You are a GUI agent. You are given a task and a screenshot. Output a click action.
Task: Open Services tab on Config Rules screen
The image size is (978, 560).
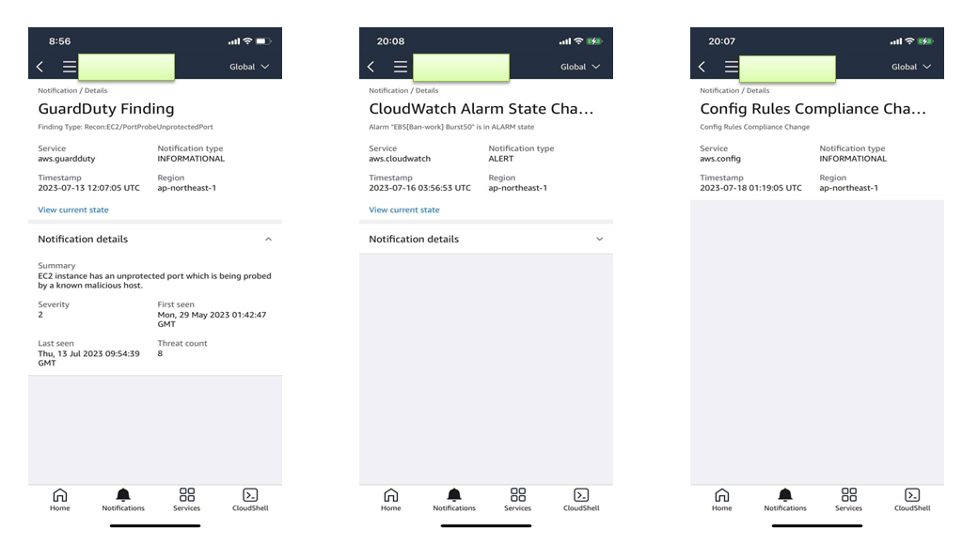pos(849,500)
